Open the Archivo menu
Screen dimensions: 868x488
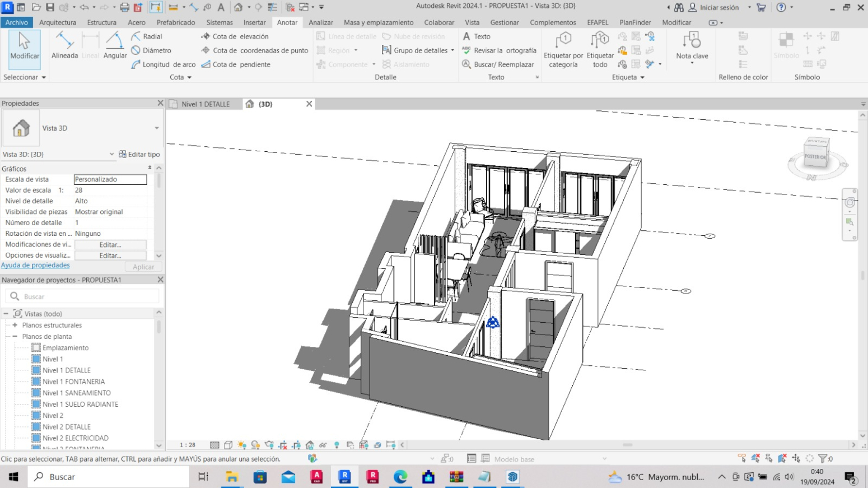(17, 22)
